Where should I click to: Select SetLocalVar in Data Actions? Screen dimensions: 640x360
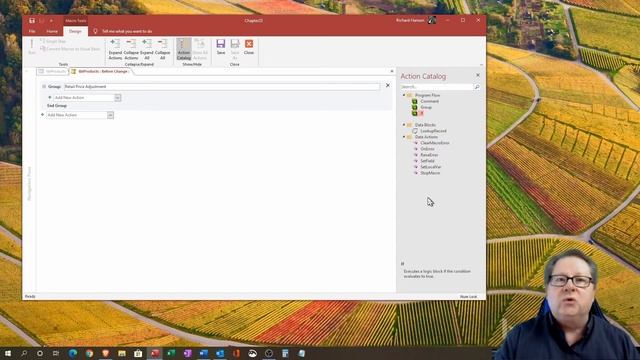tap(431, 167)
